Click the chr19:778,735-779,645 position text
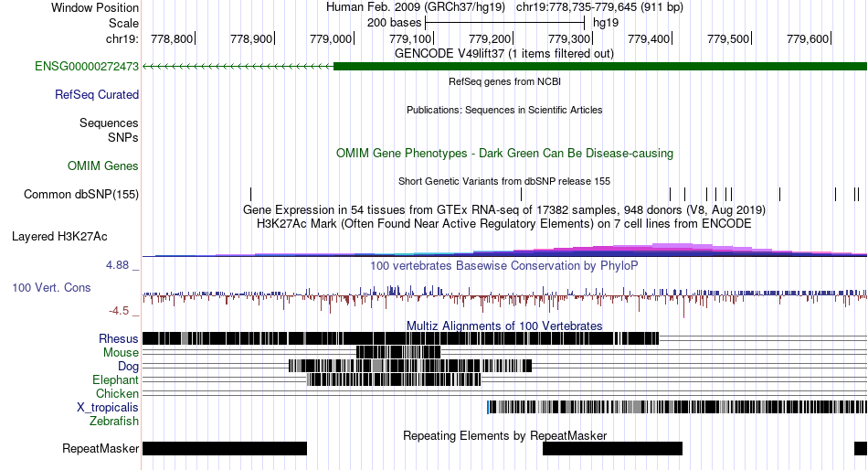The height and width of the screenshot is (470, 868). coord(599,7)
